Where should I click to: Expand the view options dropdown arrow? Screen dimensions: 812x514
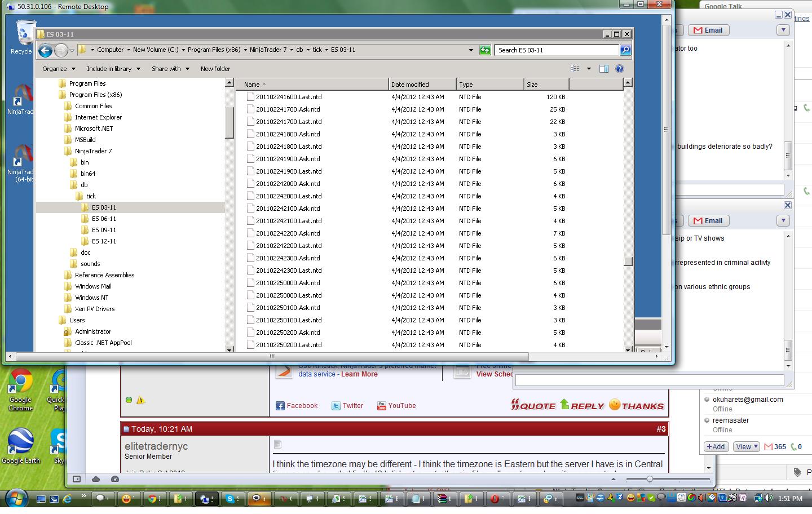[589, 69]
